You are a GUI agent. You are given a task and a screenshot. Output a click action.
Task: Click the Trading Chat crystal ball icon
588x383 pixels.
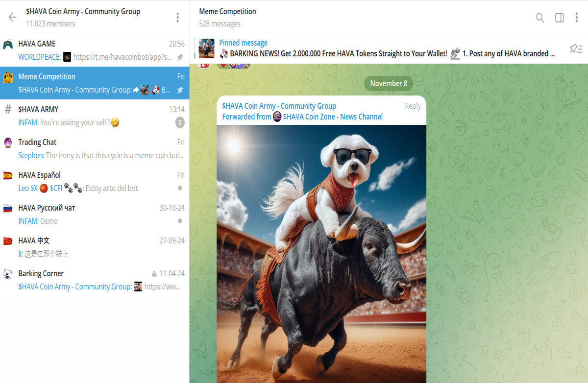tap(8, 143)
